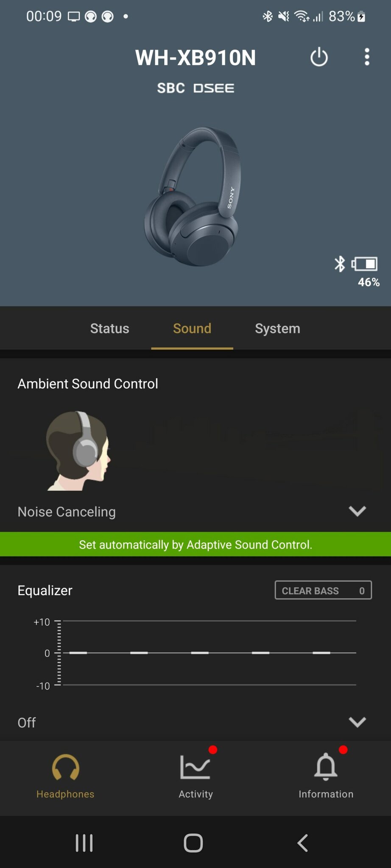Switch to the Status tab
Viewport: 391px width, 868px height.
(109, 328)
